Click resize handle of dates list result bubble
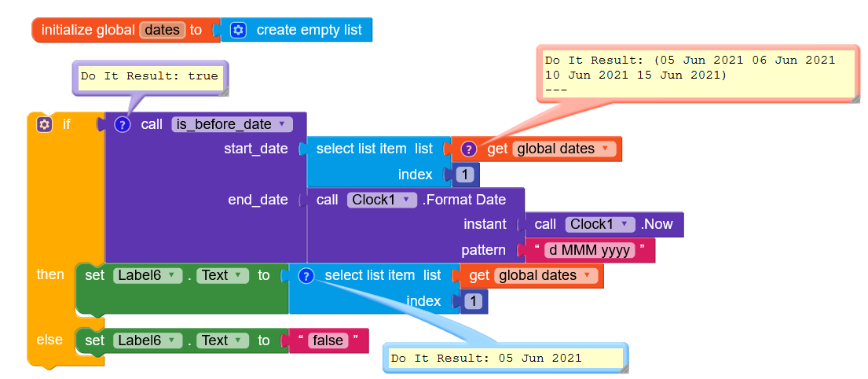The height and width of the screenshot is (379, 868). coord(855,98)
